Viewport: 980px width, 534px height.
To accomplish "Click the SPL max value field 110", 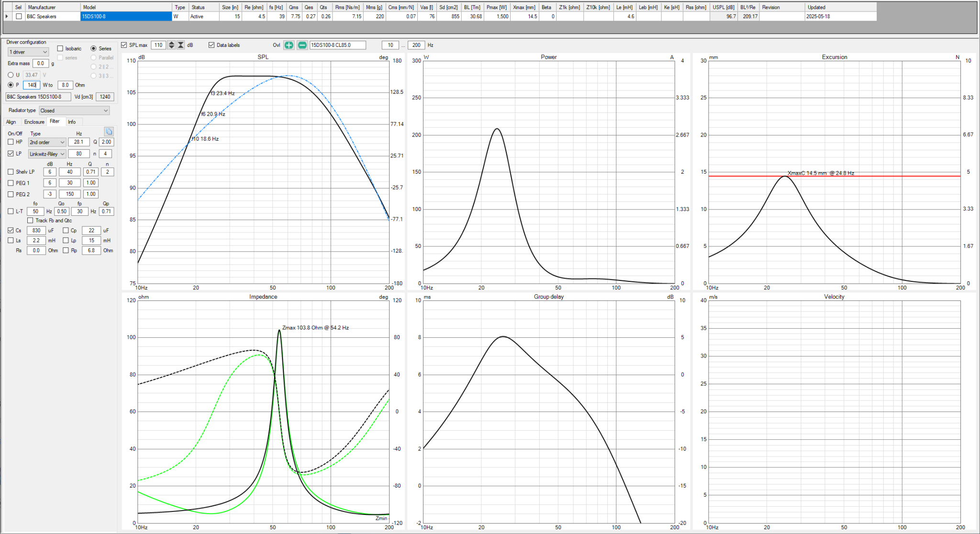I will click(x=158, y=45).
